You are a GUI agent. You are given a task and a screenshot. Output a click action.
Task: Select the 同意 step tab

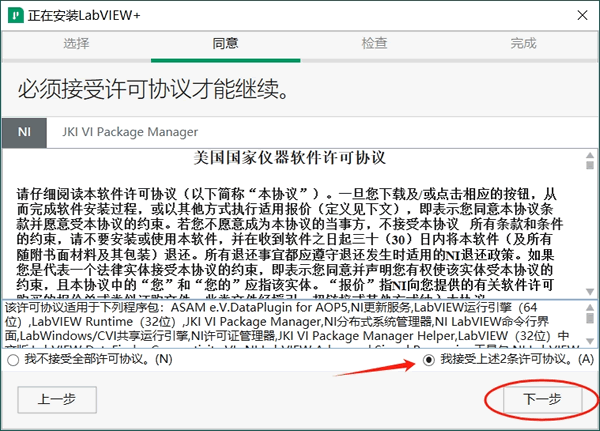[225, 43]
